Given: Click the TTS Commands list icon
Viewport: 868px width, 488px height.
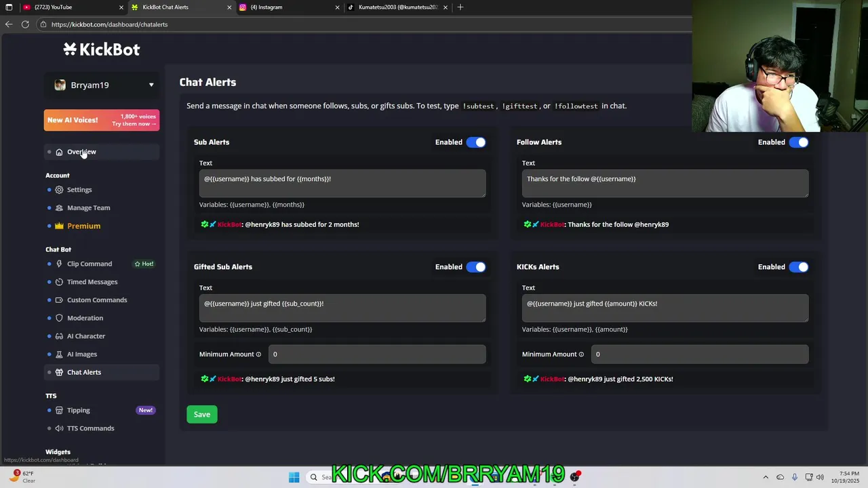Looking at the screenshot, I should (x=59, y=428).
